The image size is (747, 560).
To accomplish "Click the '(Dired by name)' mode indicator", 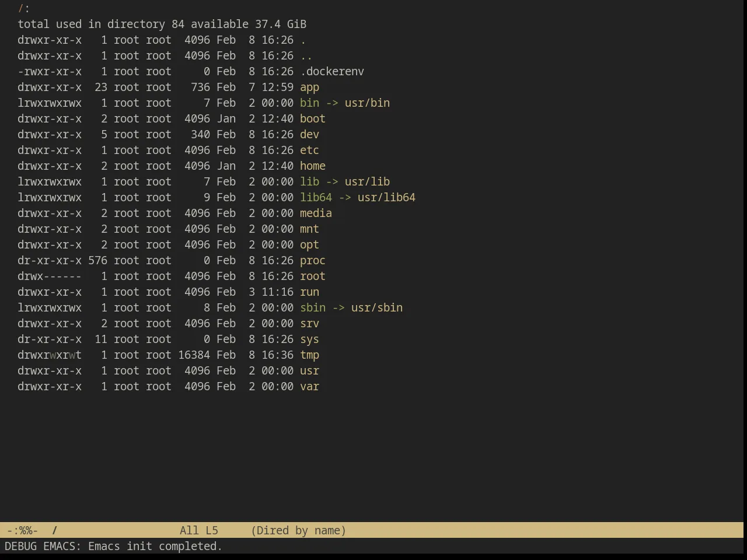I will (x=298, y=530).
